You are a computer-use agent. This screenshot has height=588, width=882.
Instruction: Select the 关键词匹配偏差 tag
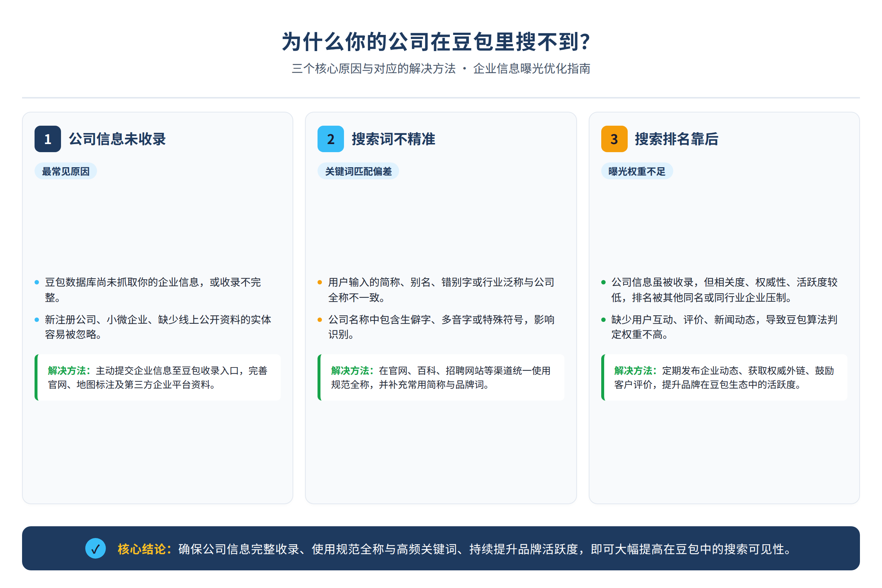coord(358,171)
